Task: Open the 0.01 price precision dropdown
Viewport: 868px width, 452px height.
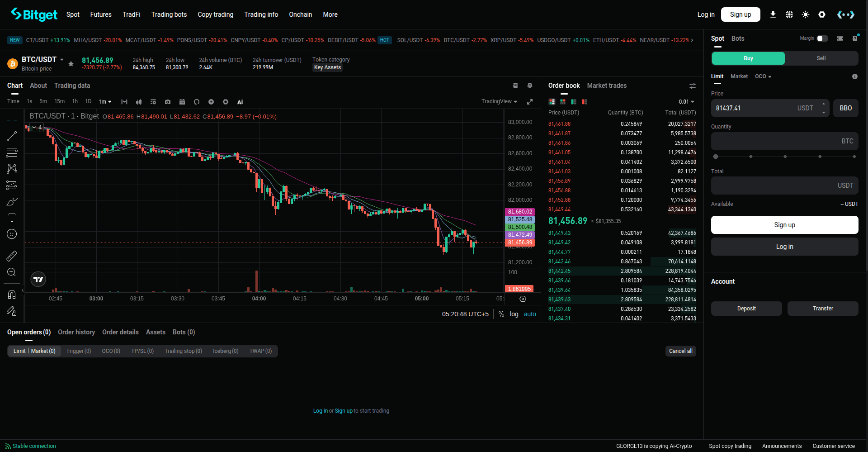Action: 686,102
